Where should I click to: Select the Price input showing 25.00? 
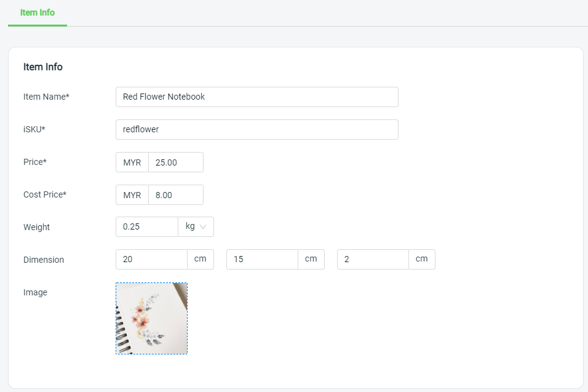(176, 162)
